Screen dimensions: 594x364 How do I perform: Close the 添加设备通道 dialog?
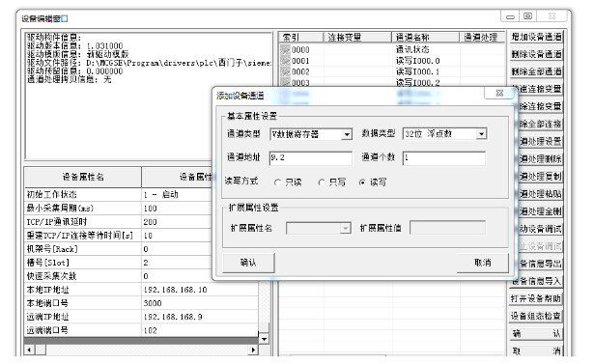(x=499, y=94)
